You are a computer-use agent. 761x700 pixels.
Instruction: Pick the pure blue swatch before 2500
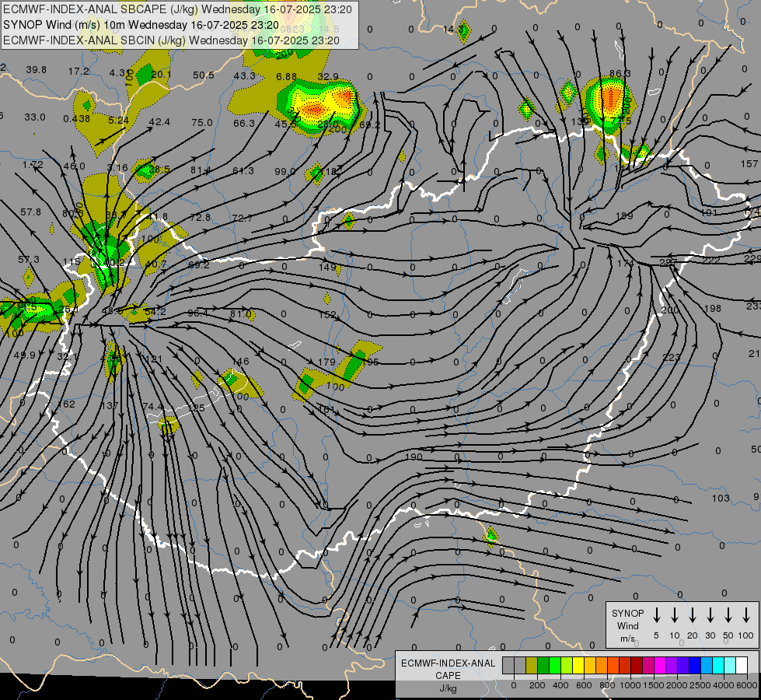click(694, 666)
